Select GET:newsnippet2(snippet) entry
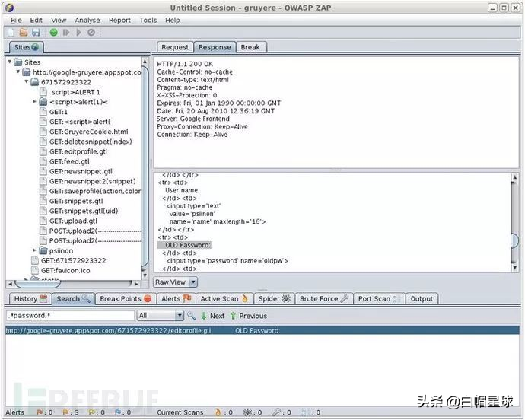Image resolution: width=525 pixels, height=420 pixels. pyautogui.click(x=88, y=181)
